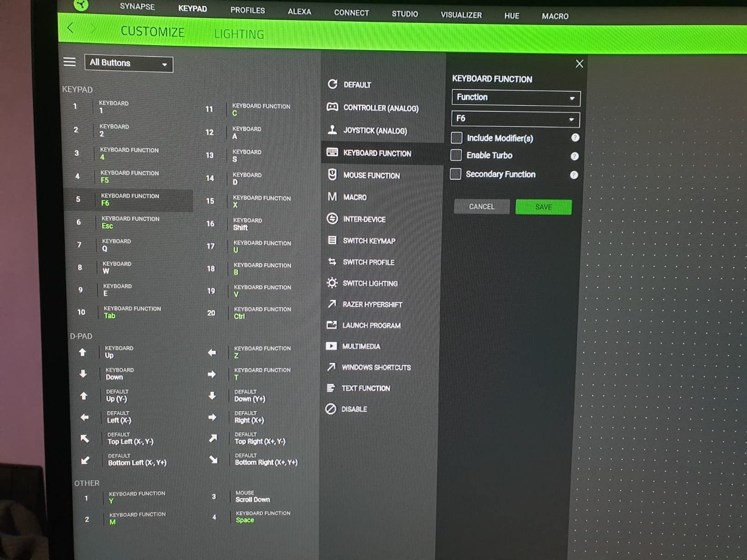
Task: Choose the Launch Program icon
Action: point(332,325)
